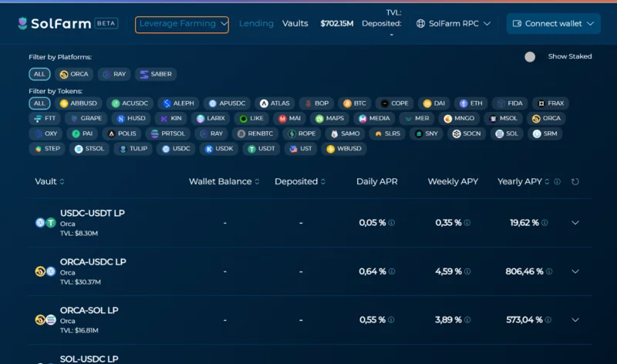
Task: Click the USDC-USDT LP vault name
Action: pyautogui.click(x=93, y=213)
